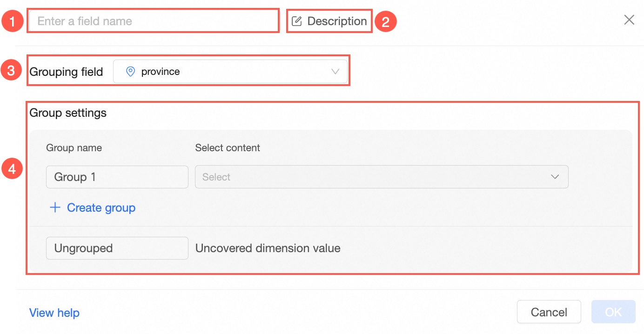Click the Enter a field name input
This screenshot has width=644, height=334.
pyautogui.click(x=154, y=21)
